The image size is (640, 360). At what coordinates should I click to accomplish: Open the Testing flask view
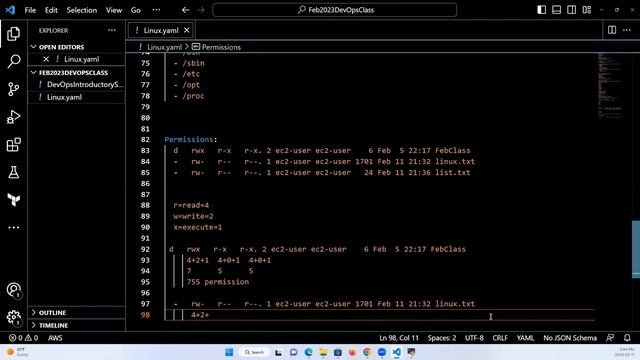[x=13, y=172]
